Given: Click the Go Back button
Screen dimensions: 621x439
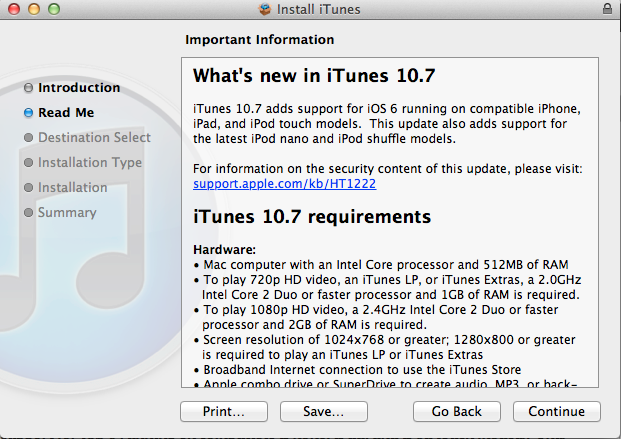Looking at the screenshot, I should coord(457,411).
